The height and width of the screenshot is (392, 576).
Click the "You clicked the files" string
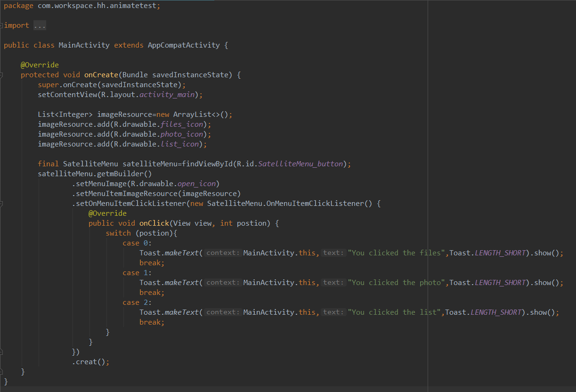coord(397,253)
